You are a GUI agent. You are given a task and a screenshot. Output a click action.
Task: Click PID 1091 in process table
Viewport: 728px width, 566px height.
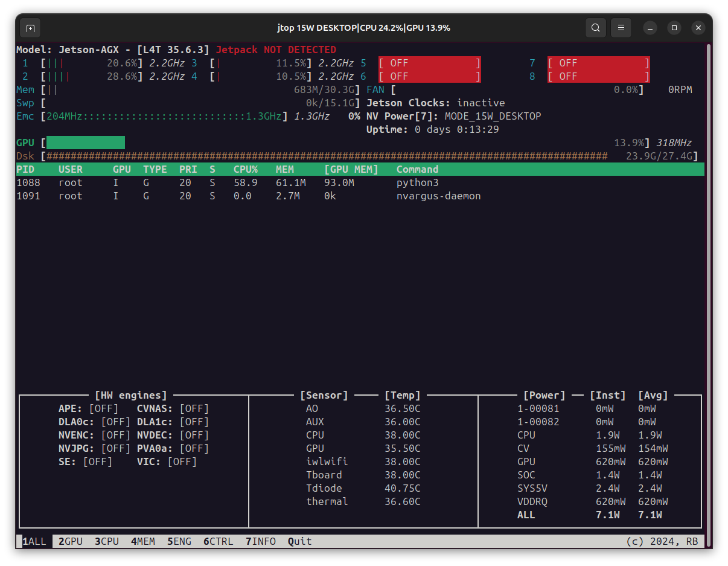[x=28, y=196]
